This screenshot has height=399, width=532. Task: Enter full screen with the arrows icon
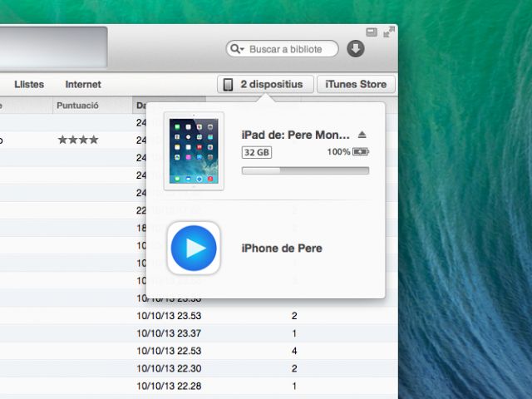pos(389,32)
